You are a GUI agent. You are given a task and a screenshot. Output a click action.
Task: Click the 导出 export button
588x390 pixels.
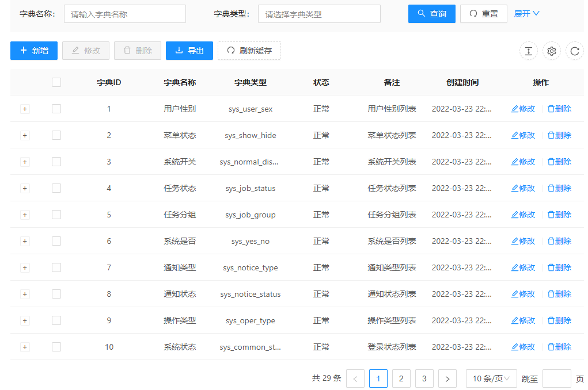189,51
